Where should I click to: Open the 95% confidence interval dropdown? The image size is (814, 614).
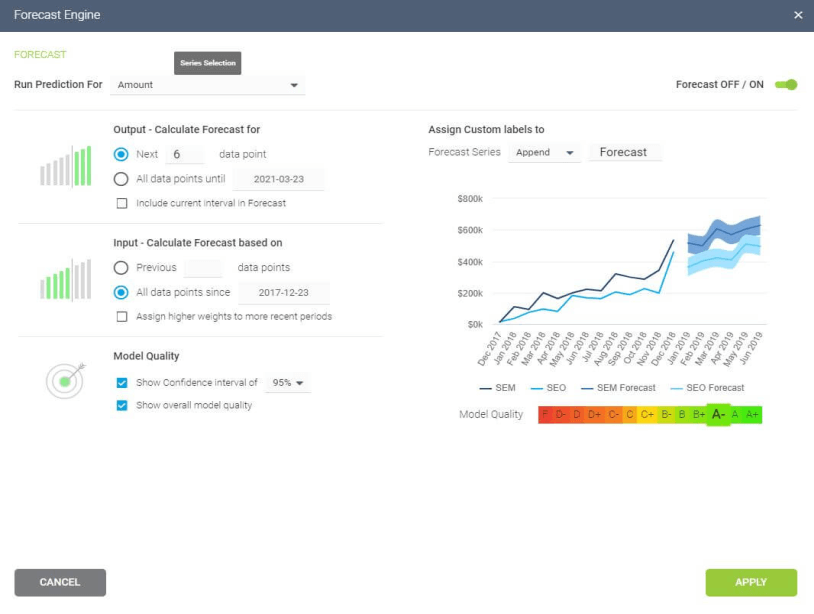tap(288, 383)
